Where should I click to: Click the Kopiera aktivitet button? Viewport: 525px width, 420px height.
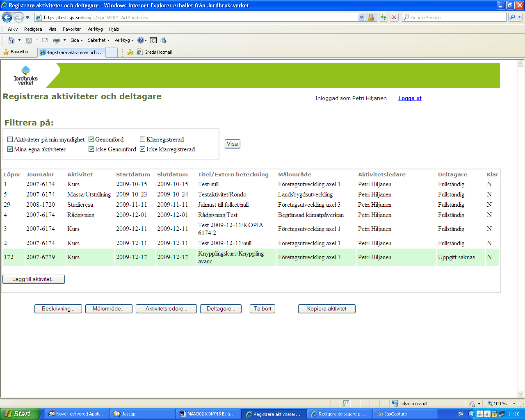(327, 309)
